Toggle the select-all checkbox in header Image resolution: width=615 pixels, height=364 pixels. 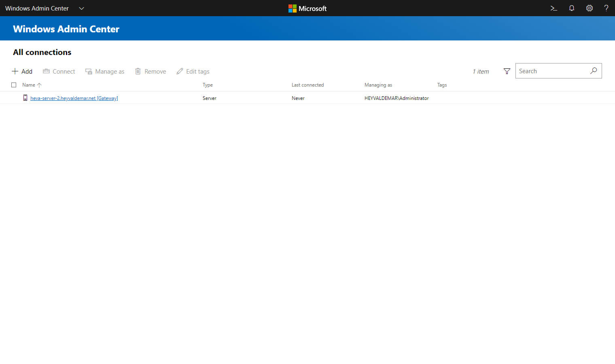point(14,85)
